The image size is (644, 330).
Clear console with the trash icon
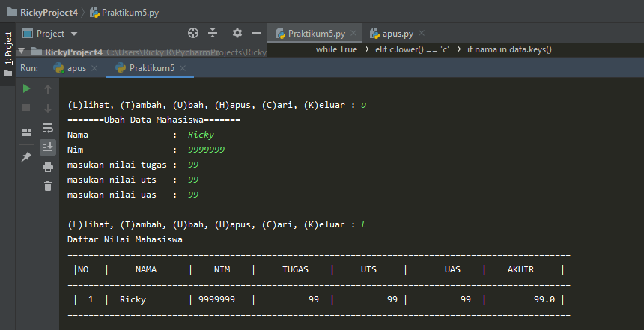[48, 186]
